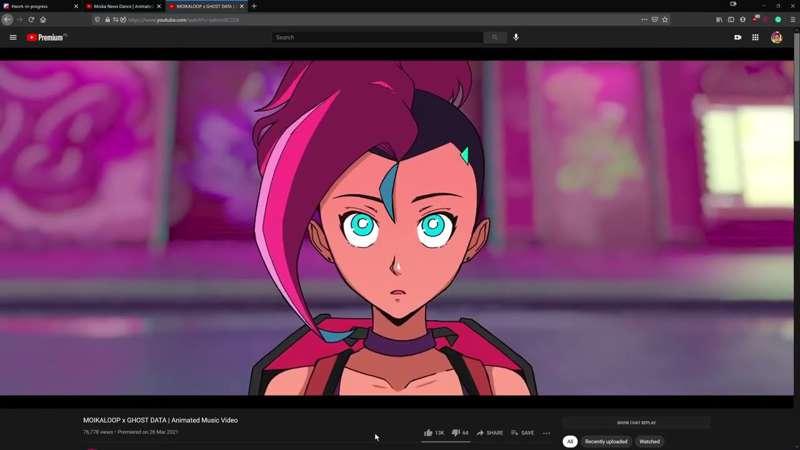The height and width of the screenshot is (450, 800).
Task: Go to the YouTube Premium home logo
Action: 46,37
